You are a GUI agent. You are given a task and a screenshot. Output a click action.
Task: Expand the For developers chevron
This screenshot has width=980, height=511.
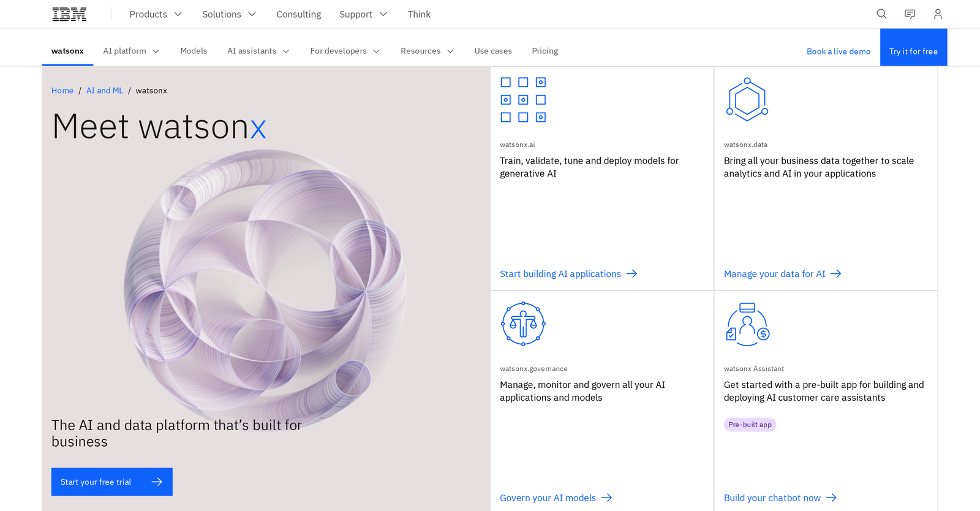click(376, 51)
